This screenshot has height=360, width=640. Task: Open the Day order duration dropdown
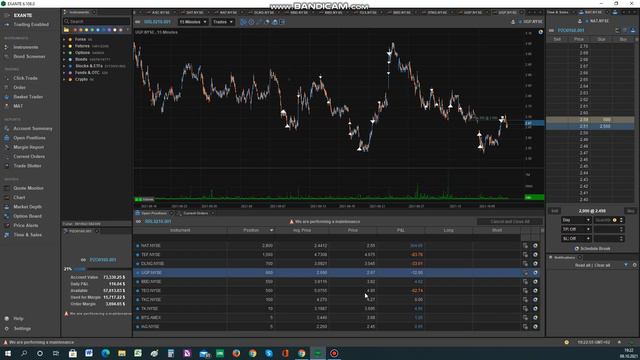point(576,220)
